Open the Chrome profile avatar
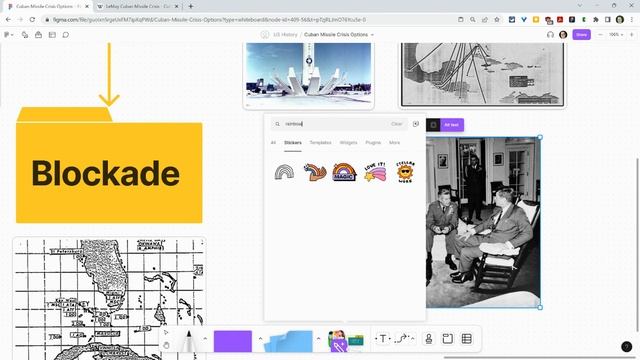Viewport: 640px width, 360px height. click(x=620, y=19)
